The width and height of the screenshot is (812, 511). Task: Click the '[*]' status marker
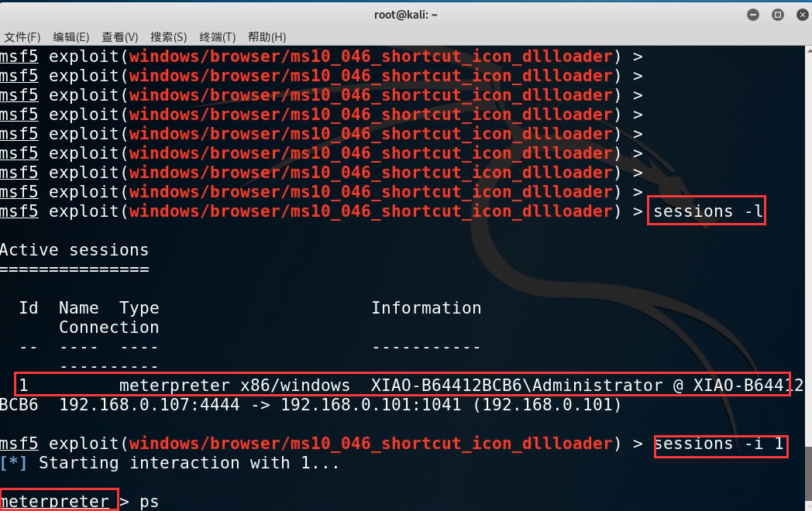click(13, 463)
